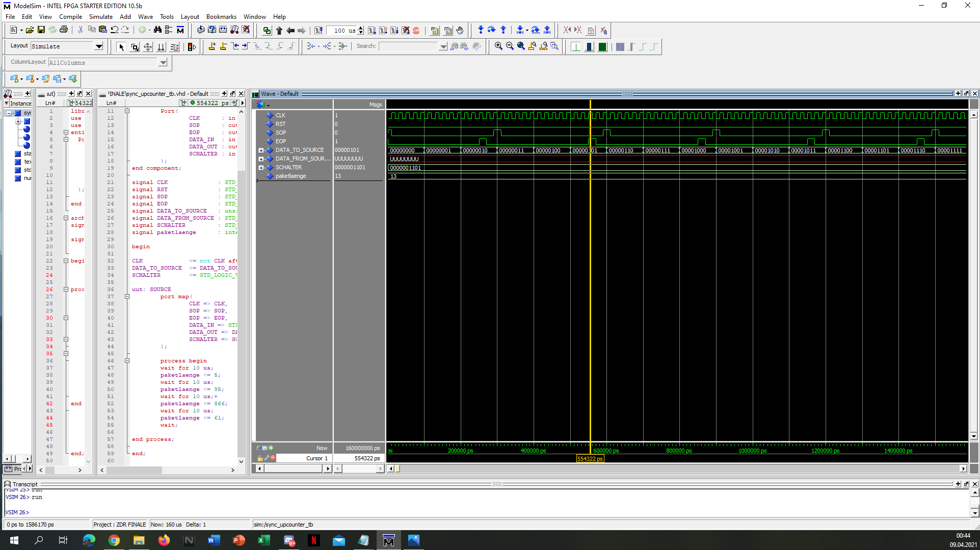Click the Zoom Out magnifier icon
Viewport: 980px width, 550px height.
(x=510, y=46)
